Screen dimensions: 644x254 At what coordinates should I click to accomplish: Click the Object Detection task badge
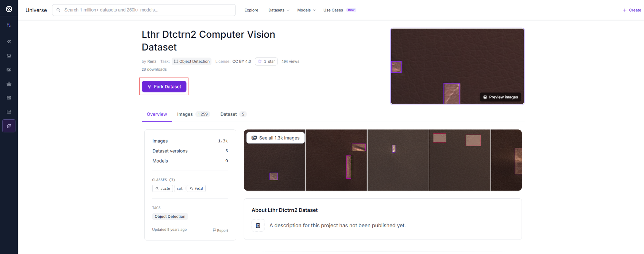(192, 61)
